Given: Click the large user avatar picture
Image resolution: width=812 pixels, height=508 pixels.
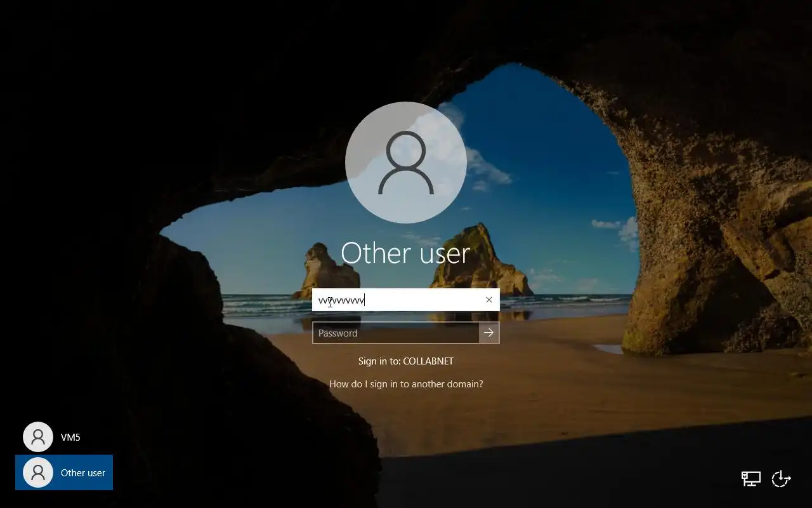Looking at the screenshot, I should tap(406, 163).
